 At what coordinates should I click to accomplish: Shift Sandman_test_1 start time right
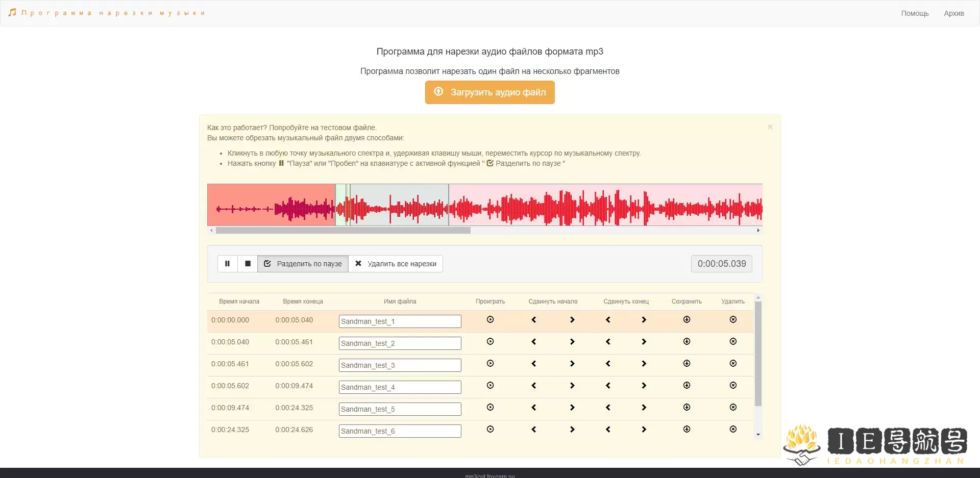click(x=572, y=320)
